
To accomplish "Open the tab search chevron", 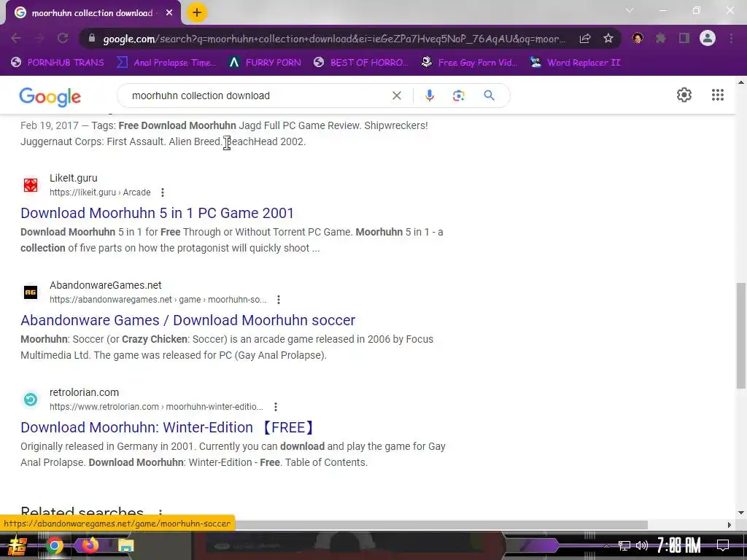I will click(x=630, y=10).
